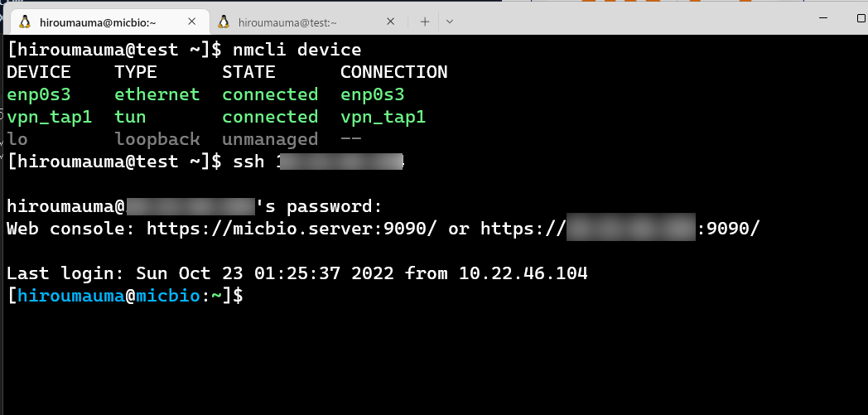The height and width of the screenshot is (415, 868).
Task: Click the hiroumauma@micbio shell prompt line
Action: click(x=125, y=296)
